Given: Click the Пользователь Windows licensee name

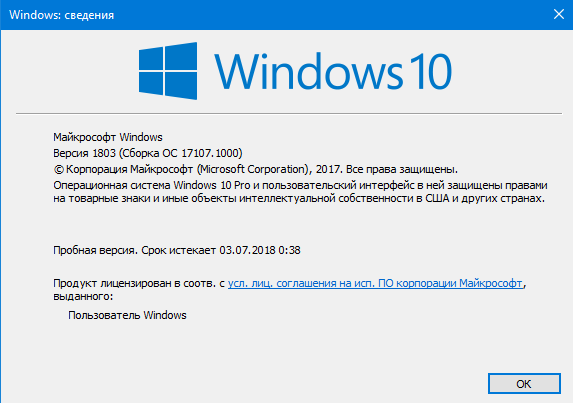Looking at the screenshot, I should coord(127,315).
